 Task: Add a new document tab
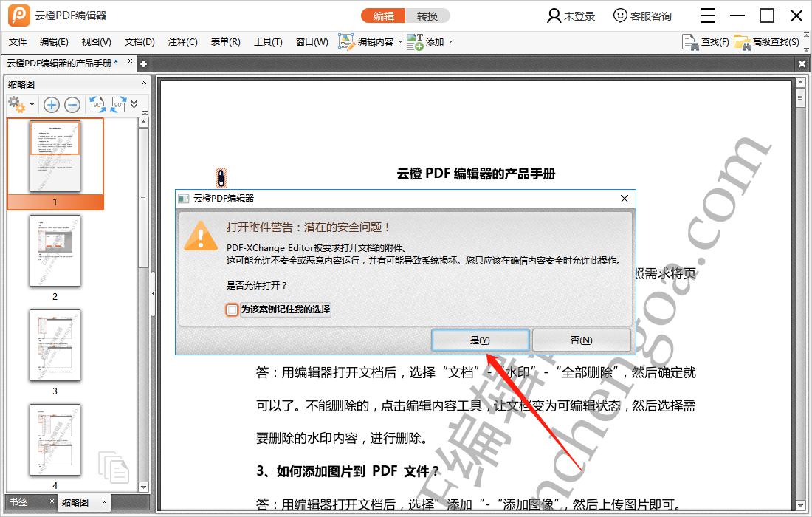[143, 64]
